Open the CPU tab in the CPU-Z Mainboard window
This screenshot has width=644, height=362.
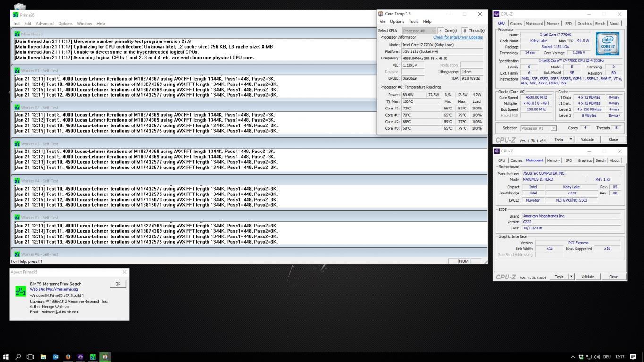pos(501,160)
